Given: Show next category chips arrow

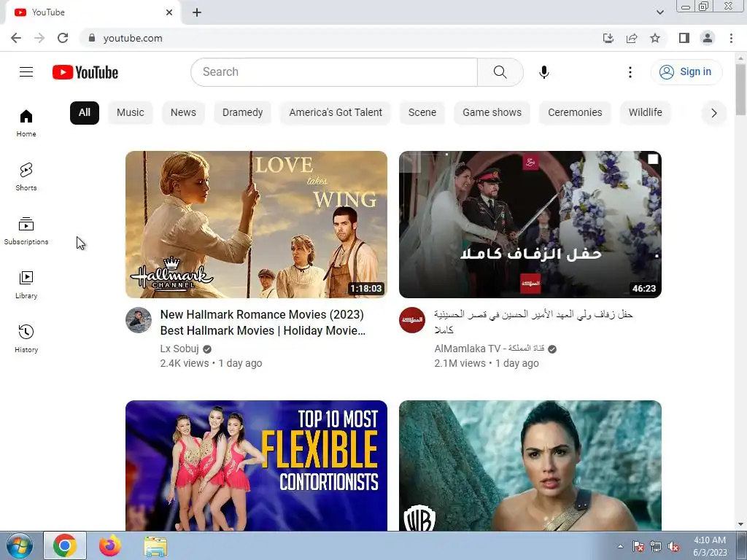Looking at the screenshot, I should [x=713, y=113].
